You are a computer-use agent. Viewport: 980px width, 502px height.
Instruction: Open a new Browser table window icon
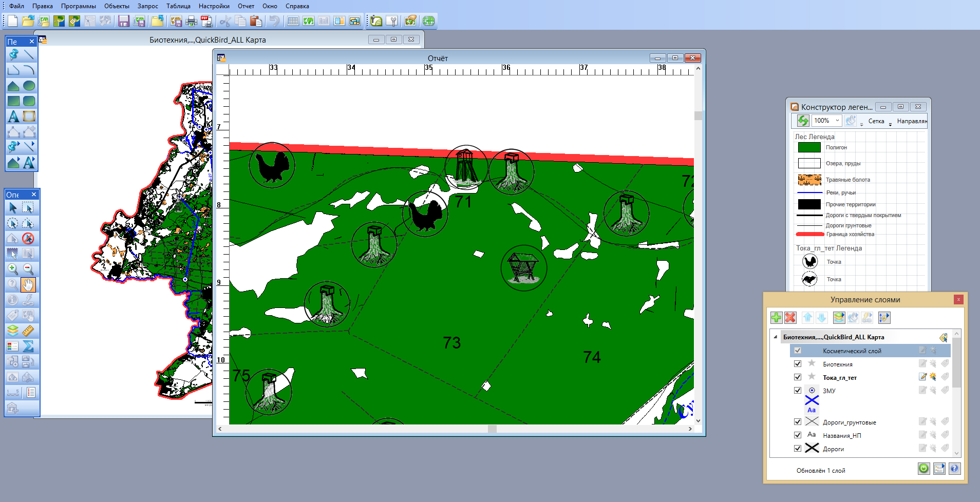(x=293, y=21)
